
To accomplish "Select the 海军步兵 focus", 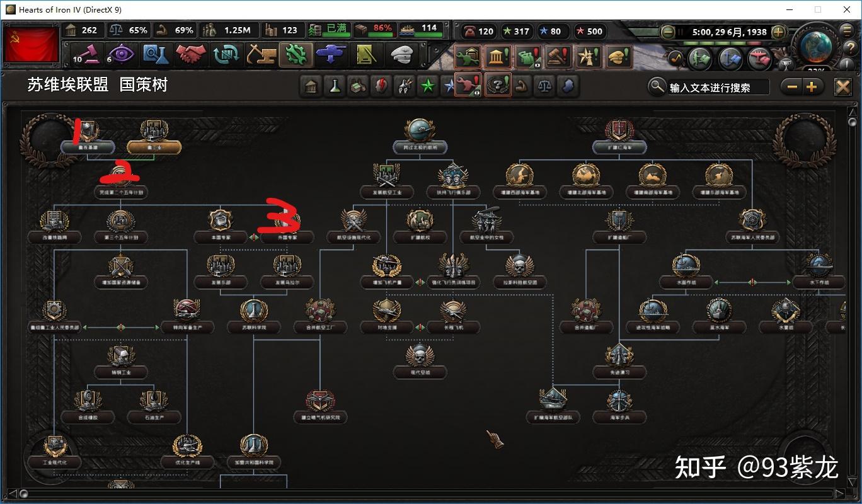I will click(x=619, y=408).
